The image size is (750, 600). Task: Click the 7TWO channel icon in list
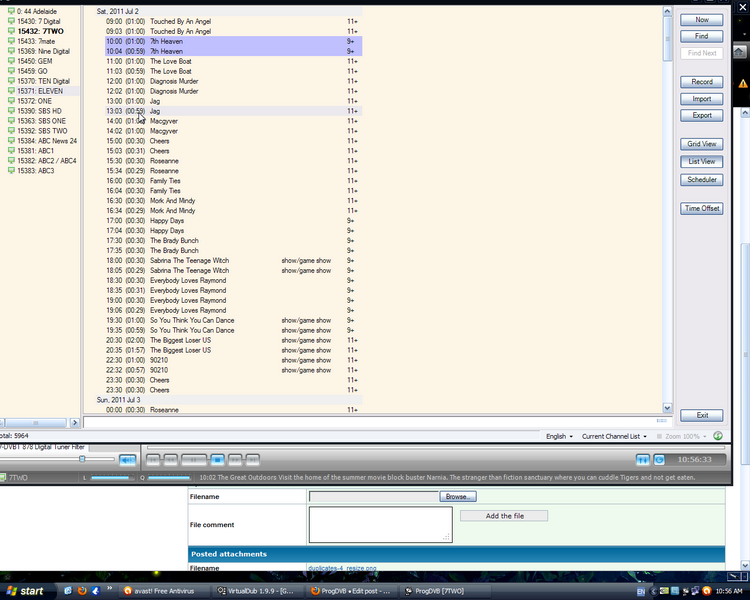pyautogui.click(x=11, y=31)
